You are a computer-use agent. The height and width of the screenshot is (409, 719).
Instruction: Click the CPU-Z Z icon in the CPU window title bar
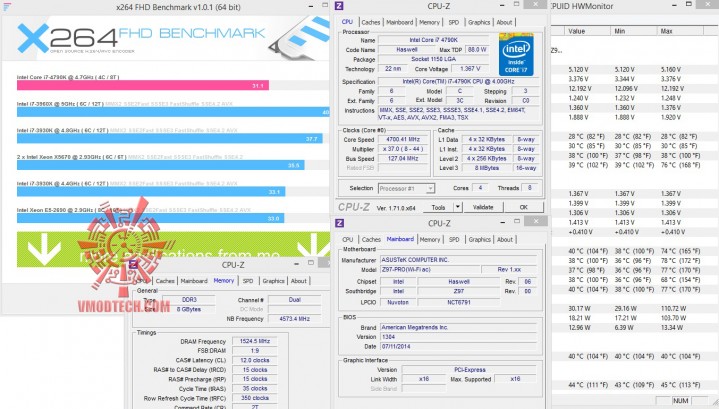339,6
